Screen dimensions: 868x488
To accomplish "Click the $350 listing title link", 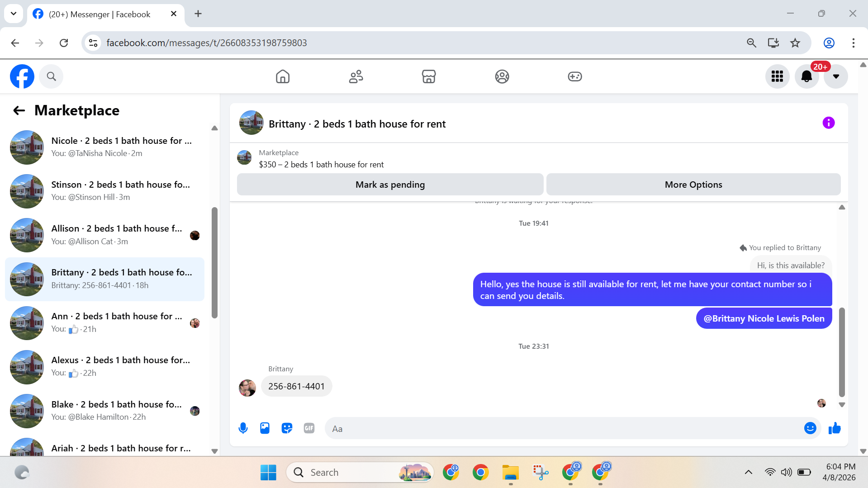I will click(x=321, y=165).
